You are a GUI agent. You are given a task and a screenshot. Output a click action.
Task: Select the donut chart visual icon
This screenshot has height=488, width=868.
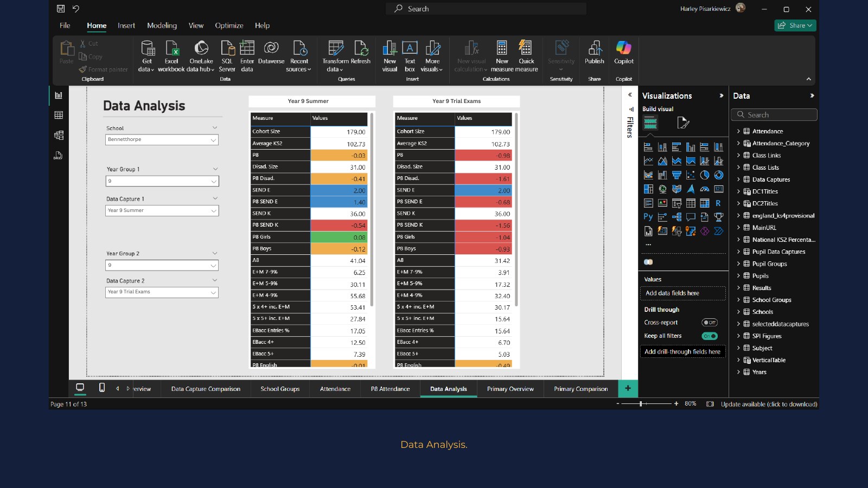718,175
